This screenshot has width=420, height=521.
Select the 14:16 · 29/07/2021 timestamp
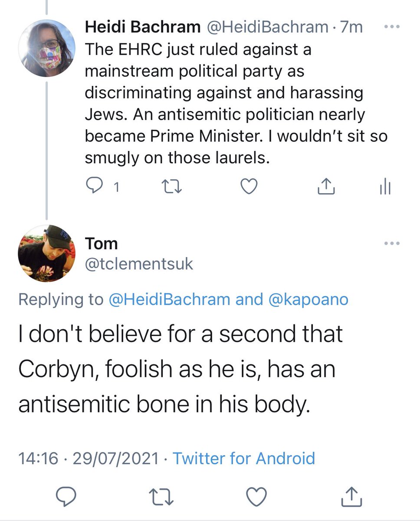point(89,458)
